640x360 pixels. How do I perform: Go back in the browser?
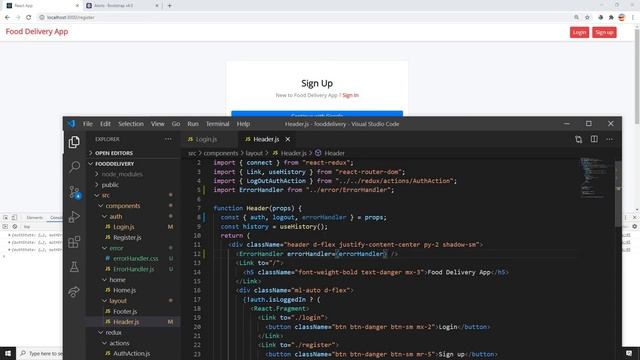7,17
